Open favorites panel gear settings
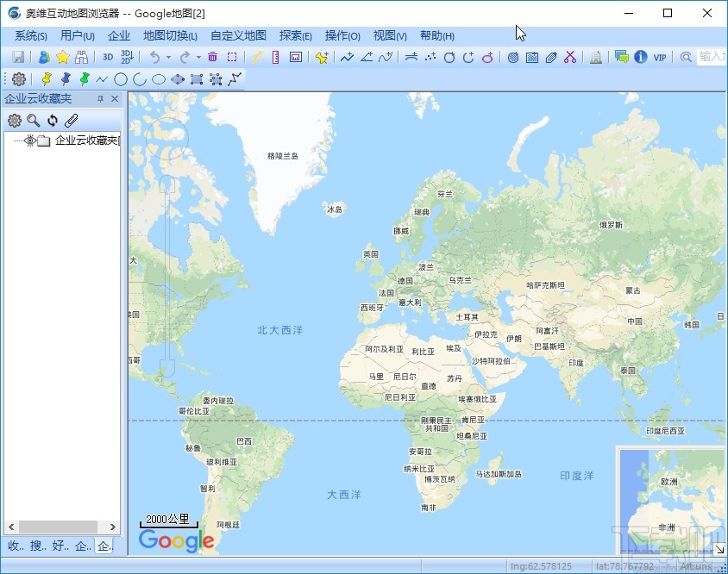 (x=15, y=121)
